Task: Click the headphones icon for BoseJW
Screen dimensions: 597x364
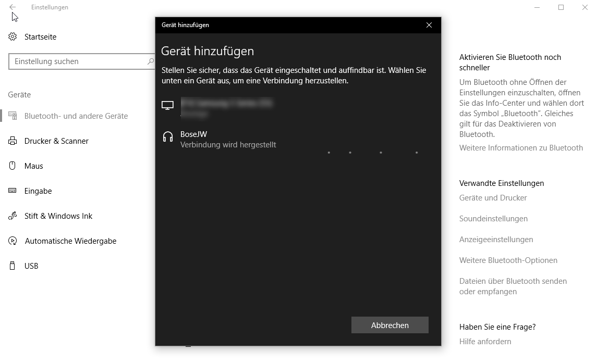Action: [x=168, y=137]
